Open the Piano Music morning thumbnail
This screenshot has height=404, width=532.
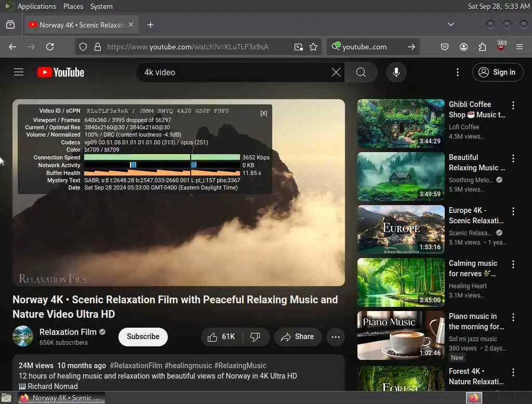[x=401, y=335]
